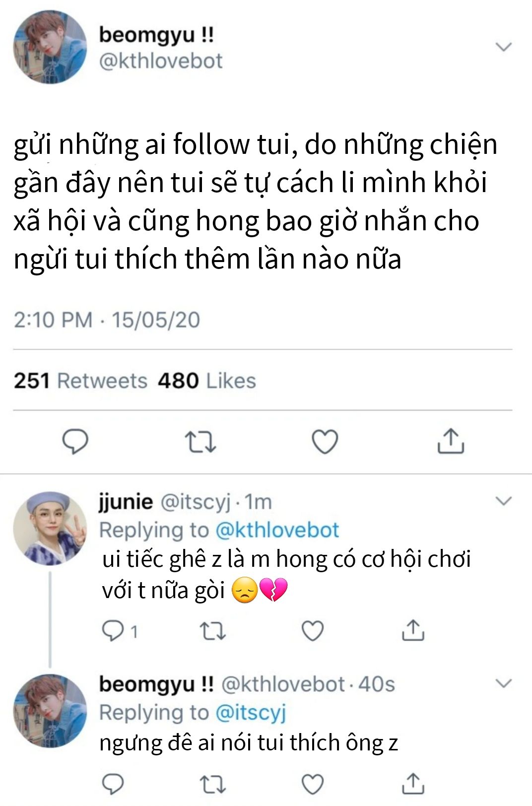This screenshot has width=532, height=806.
Task: Open options chevron on jjunie's reply
Action: (x=504, y=501)
